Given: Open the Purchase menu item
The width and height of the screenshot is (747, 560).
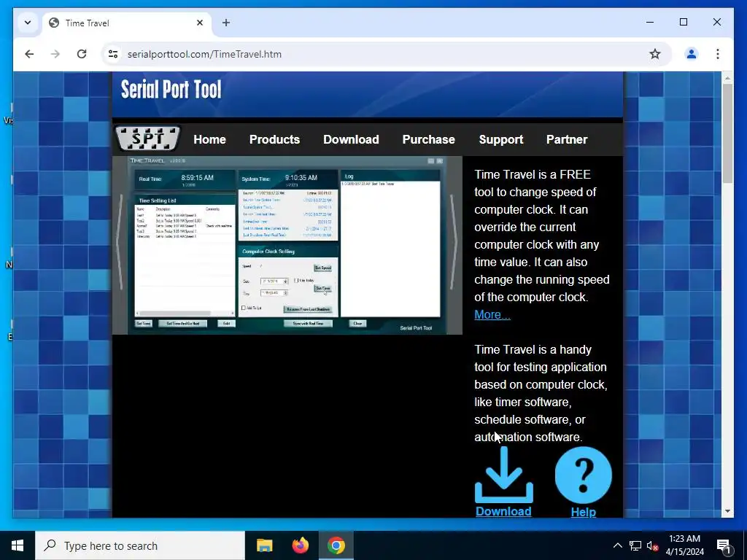Looking at the screenshot, I should tap(429, 139).
